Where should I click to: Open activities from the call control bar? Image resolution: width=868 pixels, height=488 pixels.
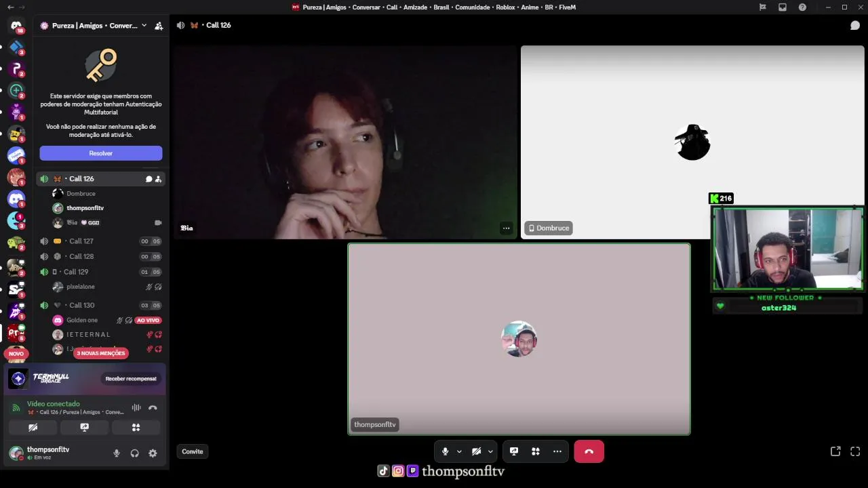pos(536,451)
